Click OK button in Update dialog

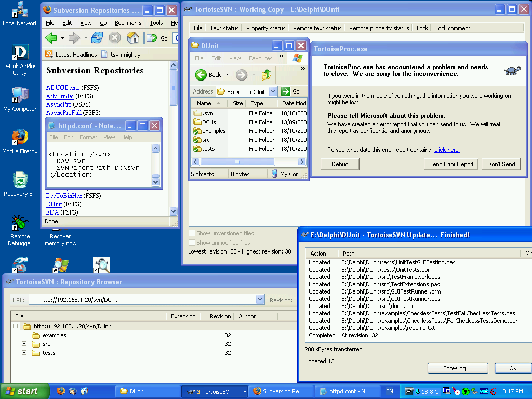pos(513,368)
